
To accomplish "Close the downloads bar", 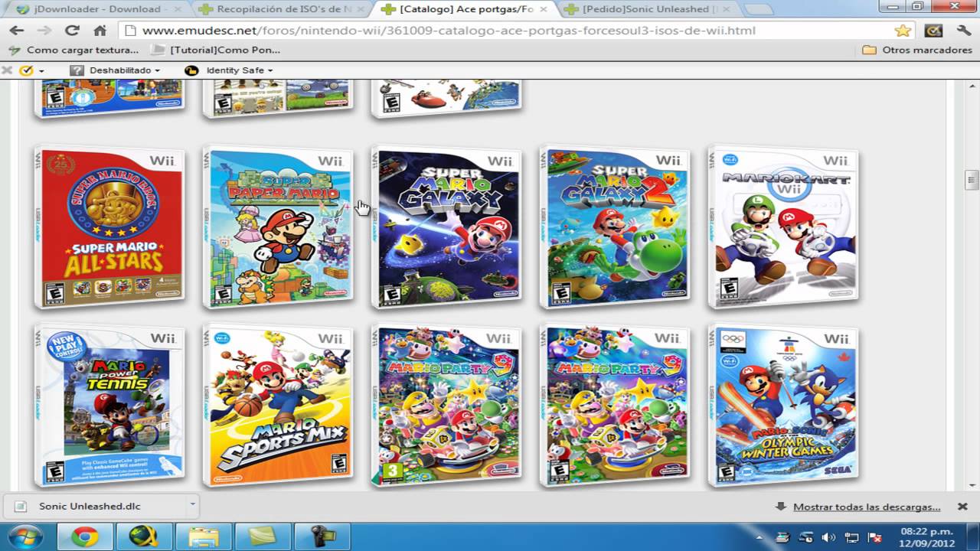I will click(x=963, y=507).
